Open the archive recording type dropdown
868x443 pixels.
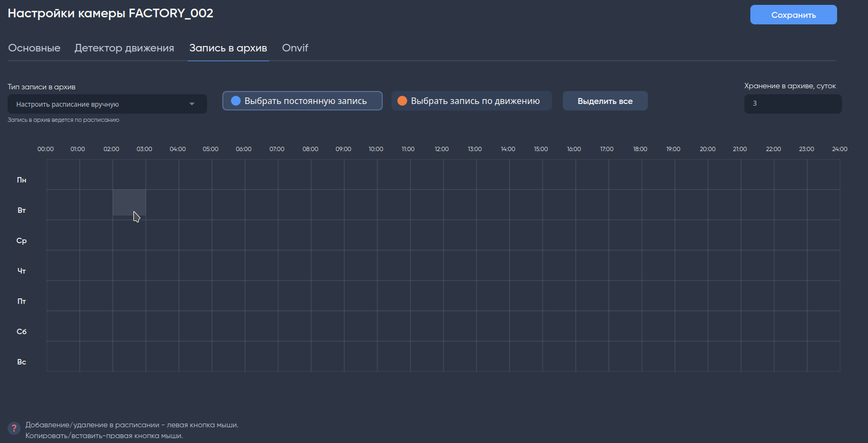(x=107, y=104)
